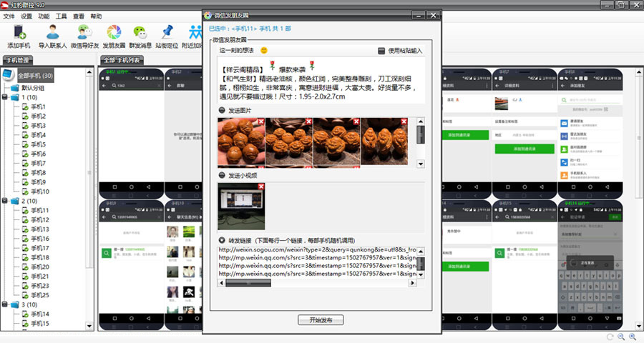
Task: Click the 微信导好友 toolbar icon
Action: click(84, 32)
